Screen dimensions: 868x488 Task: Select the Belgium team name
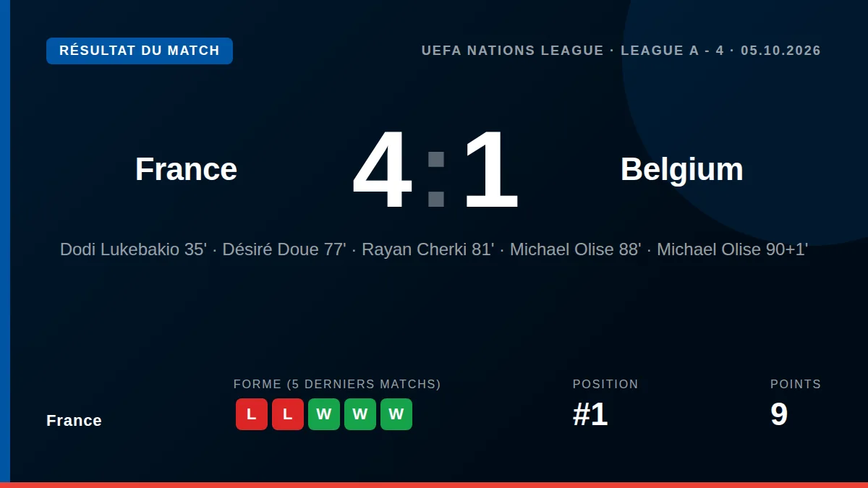(682, 169)
